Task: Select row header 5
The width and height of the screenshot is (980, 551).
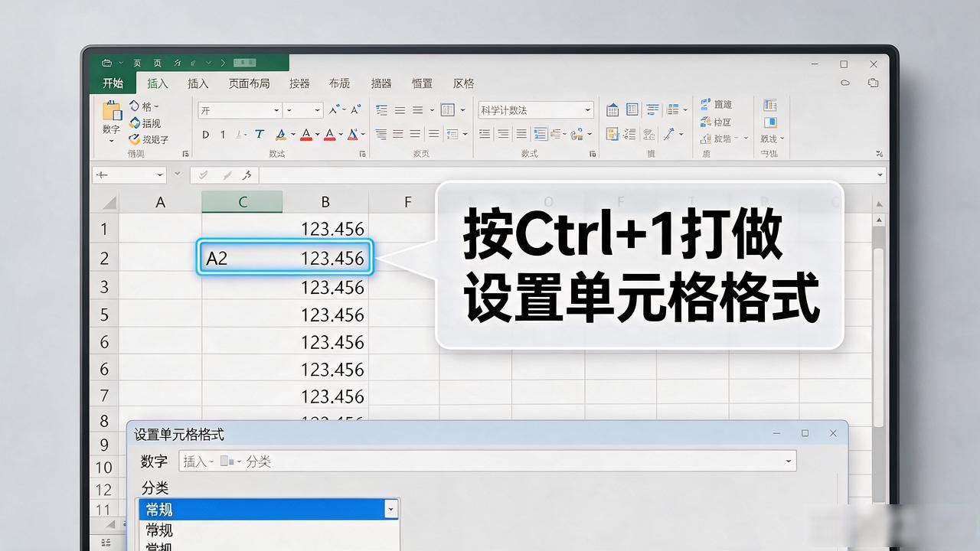Action: (104, 315)
